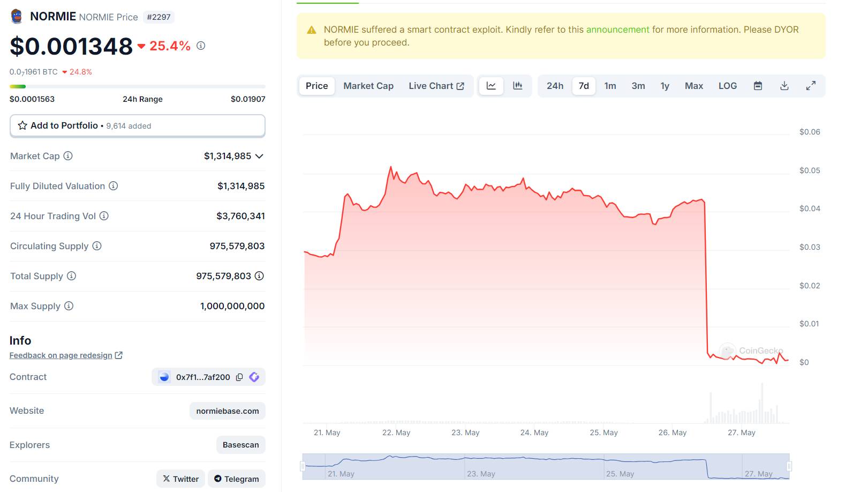
Task: Click the Base chain logo in contract
Action: click(x=164, y=377)
